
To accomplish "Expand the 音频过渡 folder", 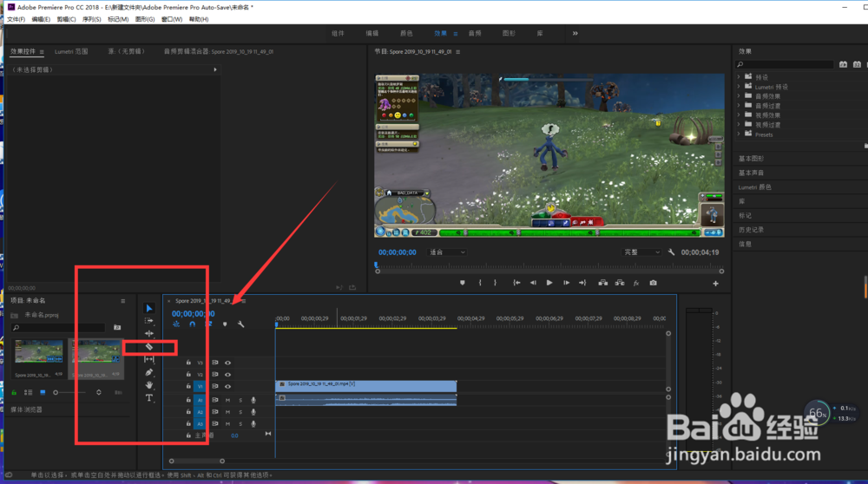I will click(739, 105).
